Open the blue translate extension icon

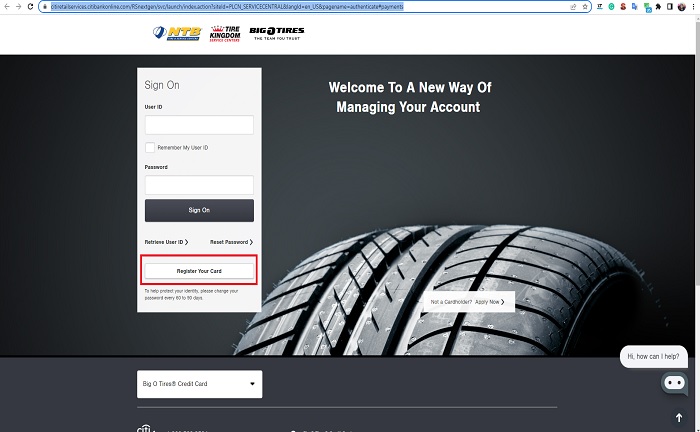pyautogui.click(x=634, y=7)
